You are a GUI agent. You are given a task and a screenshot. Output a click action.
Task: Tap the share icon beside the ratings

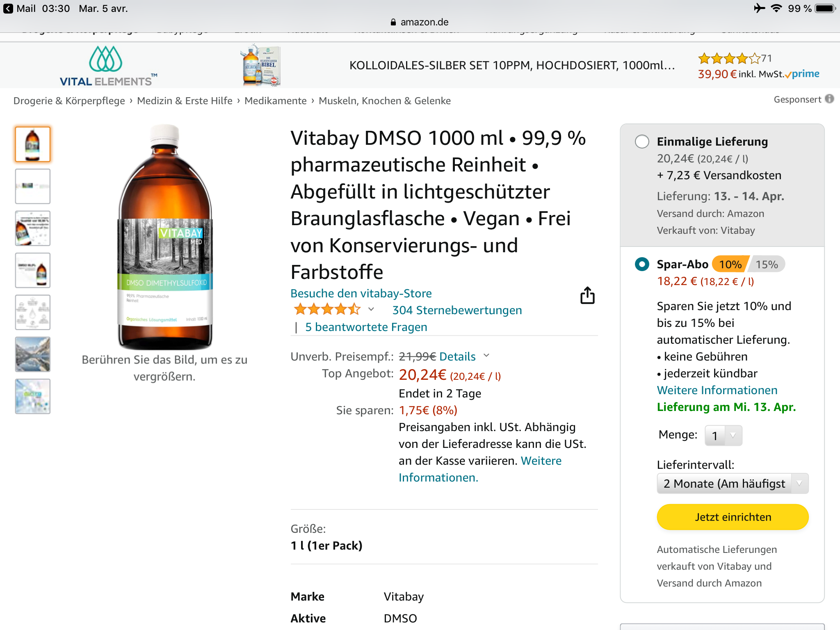[x=587, y=295]
